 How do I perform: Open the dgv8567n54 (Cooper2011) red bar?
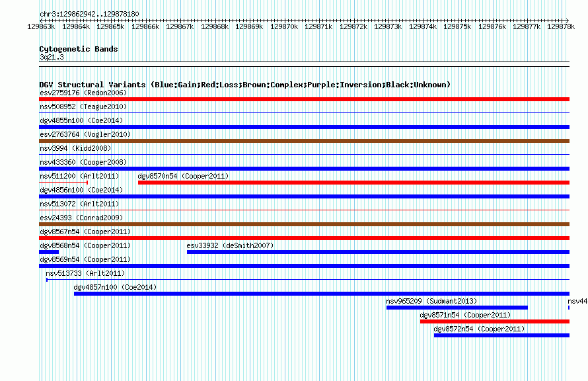click(304, 238)
